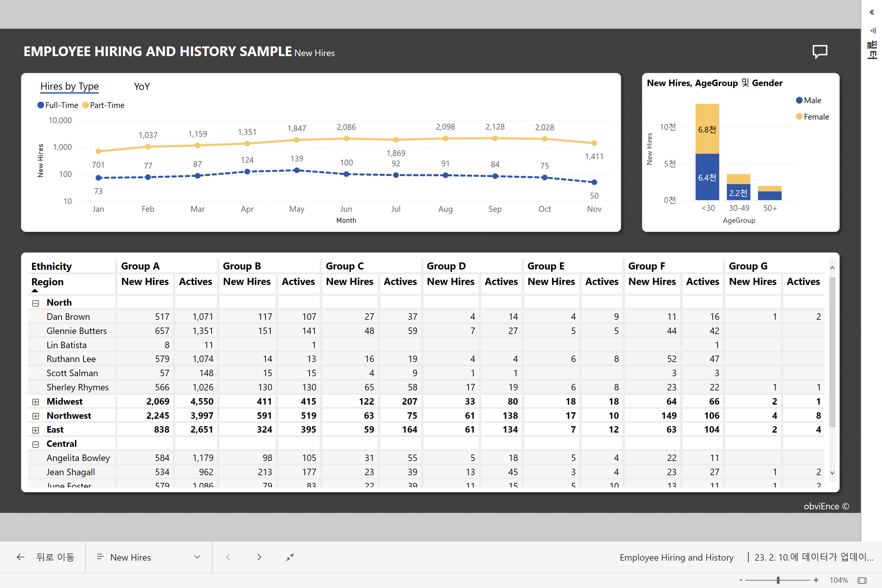Click the zoom out minus icon
This screenshot has height=588, width=882.
click(741, 580)
